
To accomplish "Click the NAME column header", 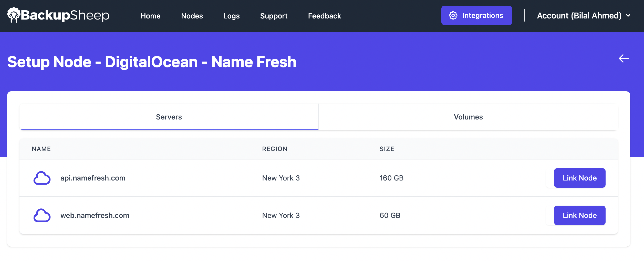I will pos(41,149).
